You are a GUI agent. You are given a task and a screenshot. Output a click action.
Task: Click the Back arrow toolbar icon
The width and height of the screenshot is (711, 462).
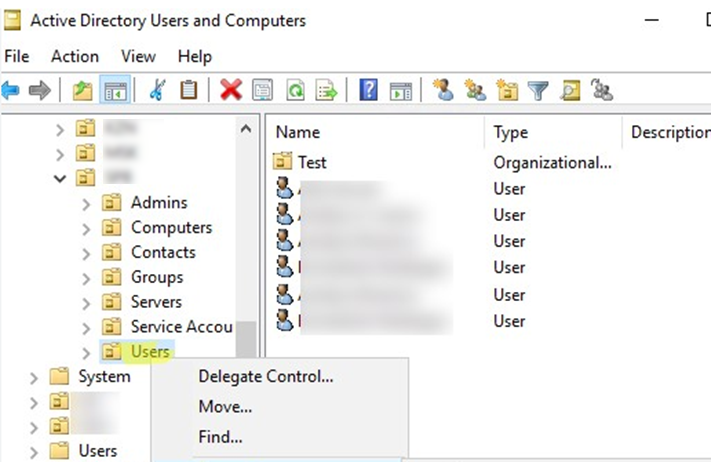(x=10, y=90)
